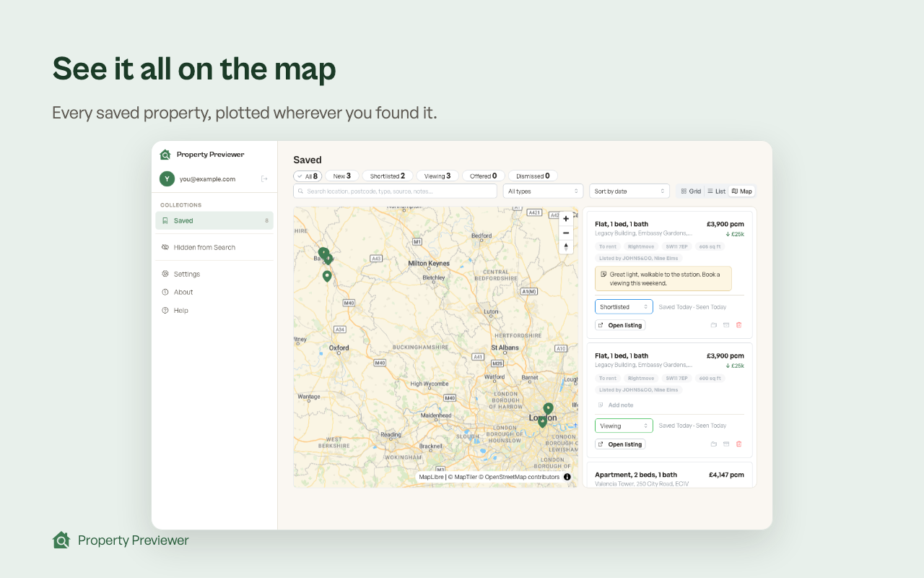Open the map attribution info icon
Image resolution: width=924 pixels, height=578 pixels.
(567, 477)
